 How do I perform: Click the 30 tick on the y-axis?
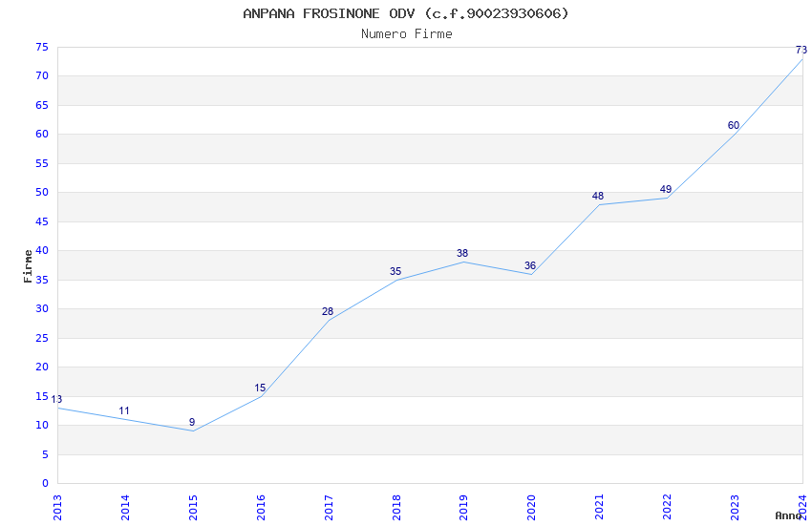pos(42,308)
